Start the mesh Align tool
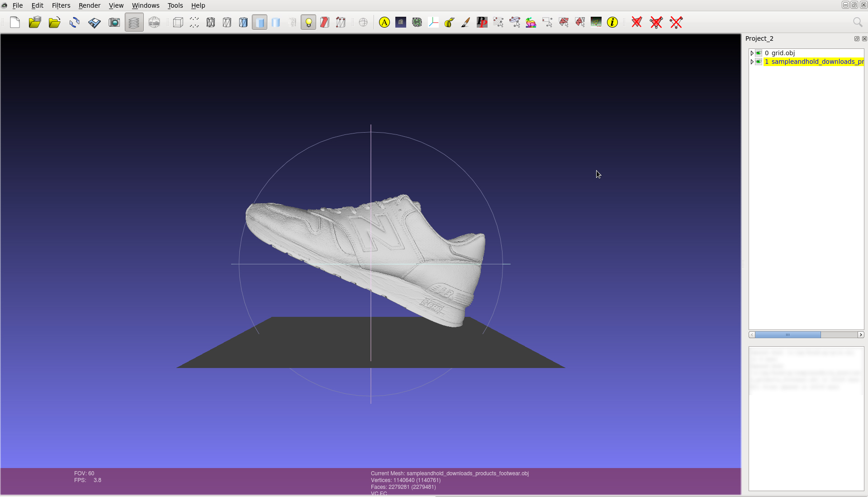Viewport: 868px width, 497px height. click(x=417, y=22)
